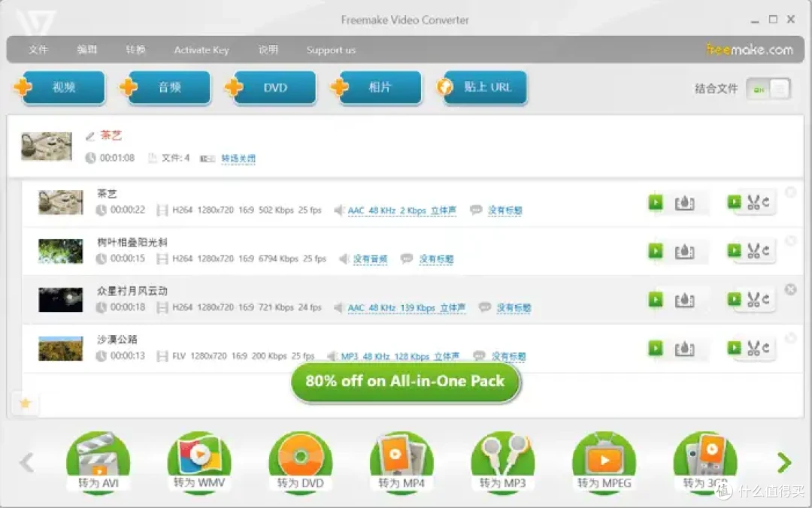Screen dimensions: 812x508
Task: Choose 转为 3GP output format
Action: [705, 462]
